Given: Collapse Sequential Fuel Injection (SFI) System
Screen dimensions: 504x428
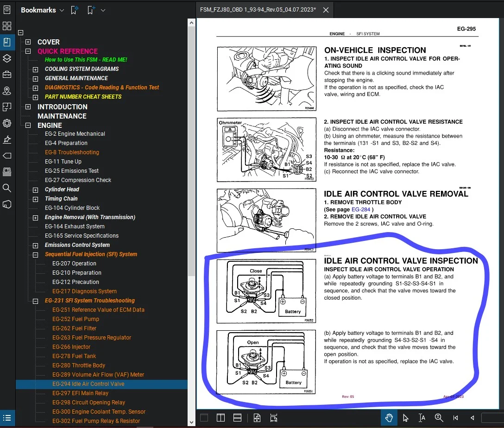Looking at the screenshot, I should 35,255.
